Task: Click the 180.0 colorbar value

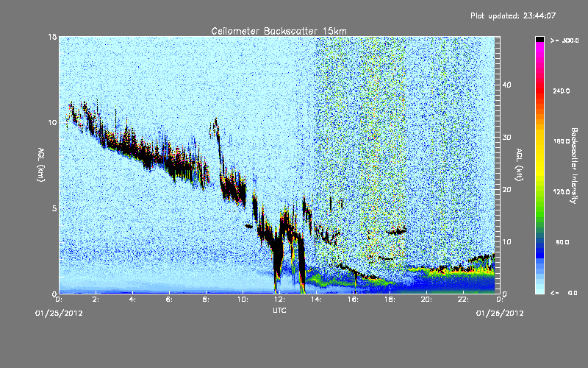Action: 562,141
